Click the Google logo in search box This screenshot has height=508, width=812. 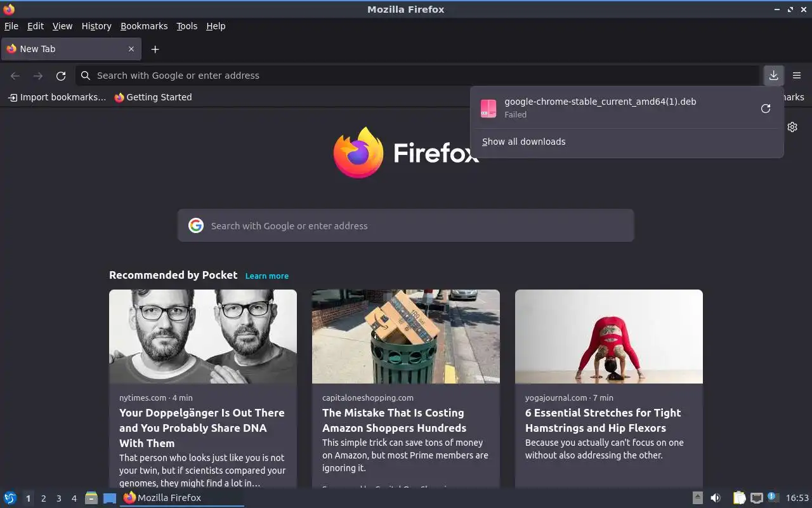coord(196,225)
